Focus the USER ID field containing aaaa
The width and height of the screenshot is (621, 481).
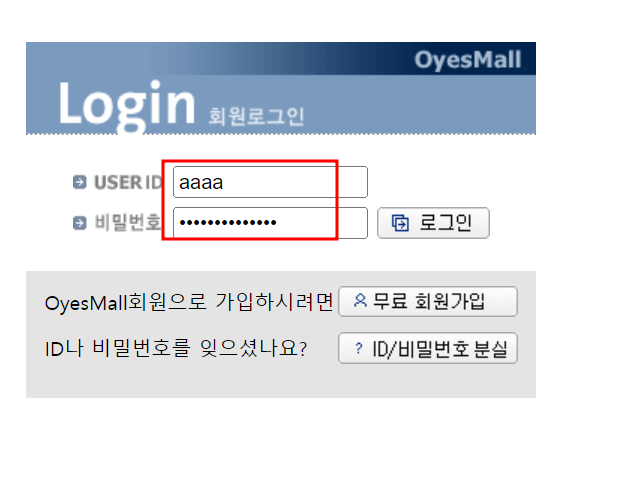tap(270, 182)
